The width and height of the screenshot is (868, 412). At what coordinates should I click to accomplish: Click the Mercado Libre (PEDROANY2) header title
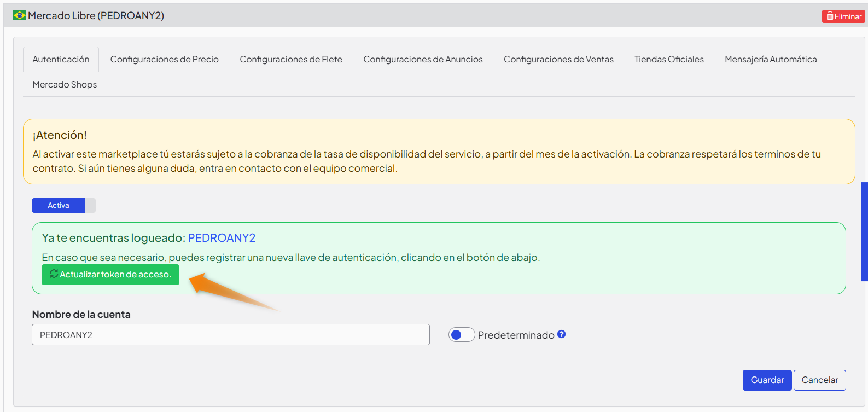click(x=96, y=15)
